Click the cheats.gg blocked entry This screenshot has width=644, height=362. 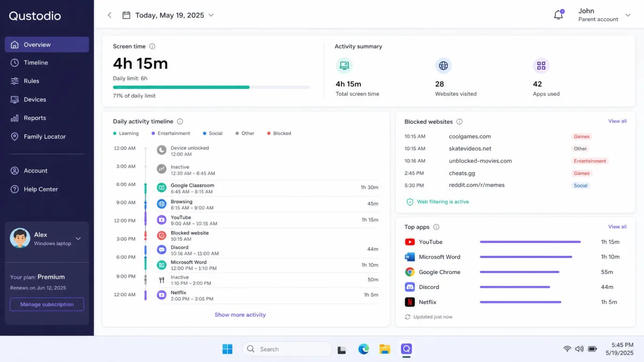(462, 173)
